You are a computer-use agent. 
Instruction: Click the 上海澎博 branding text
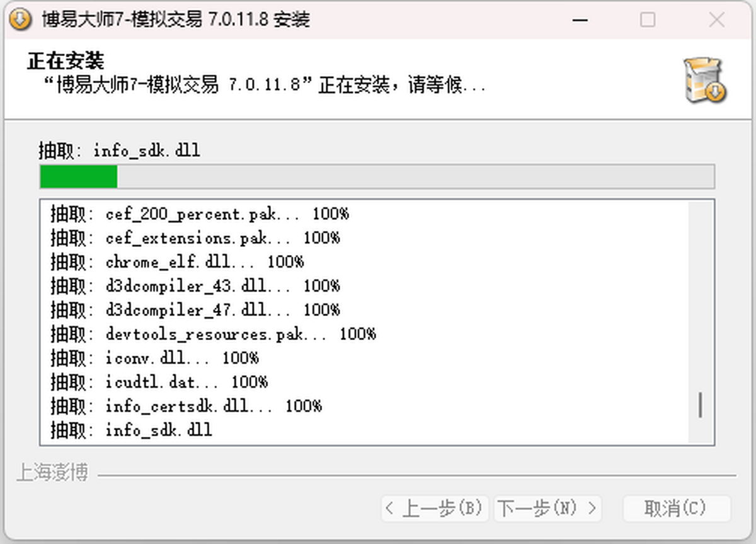tap(52, 472)
